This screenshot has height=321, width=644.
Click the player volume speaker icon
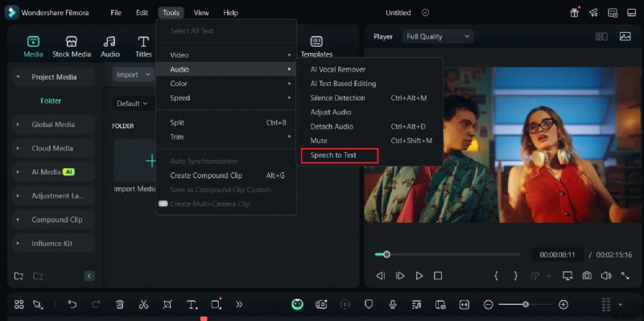(x=606, y=275)
